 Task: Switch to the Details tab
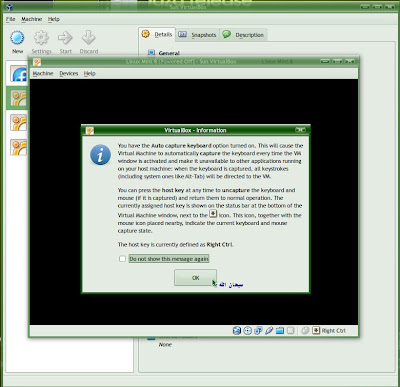[x=157, y=34]
